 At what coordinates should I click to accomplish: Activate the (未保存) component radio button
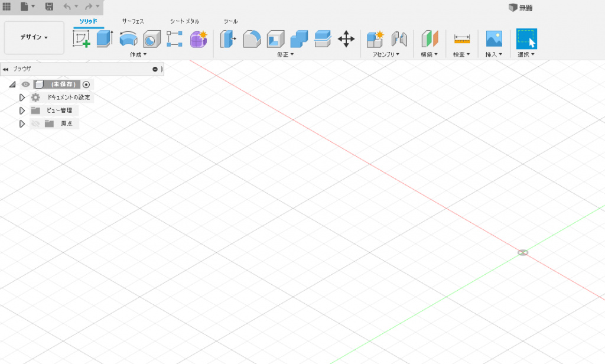coord(86,84)
